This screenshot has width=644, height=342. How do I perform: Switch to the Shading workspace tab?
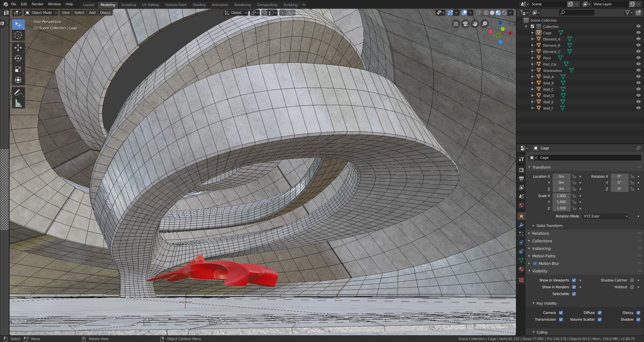199,4
